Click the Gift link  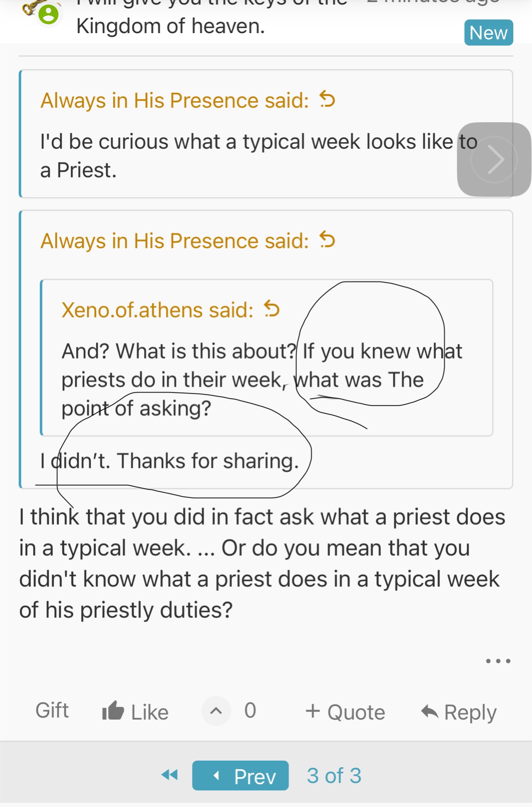coord(52,710)
